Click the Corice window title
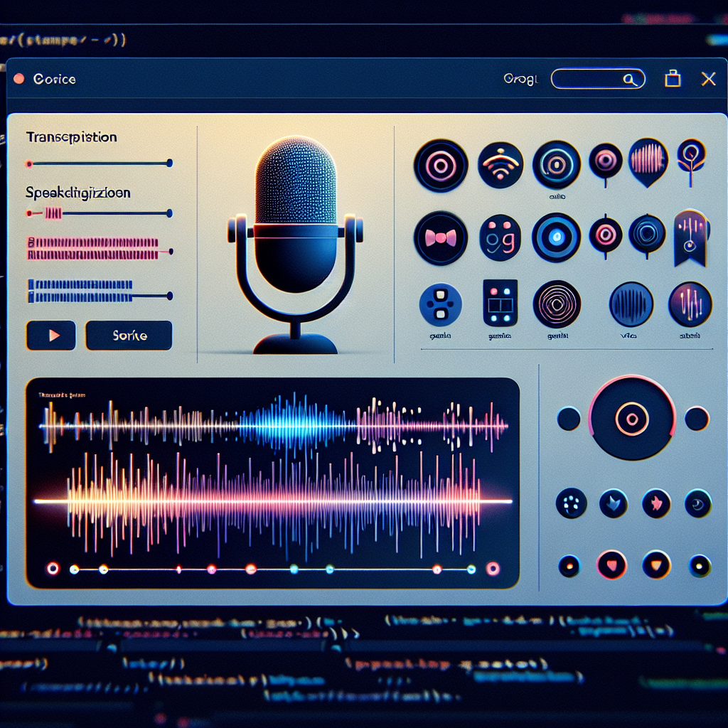Image resolution: width=728 pixels, height=728 pixels. [55, 79]
